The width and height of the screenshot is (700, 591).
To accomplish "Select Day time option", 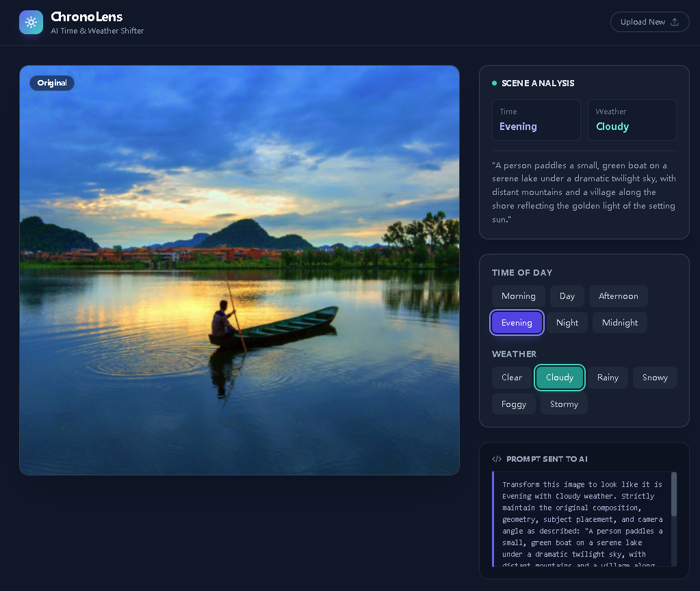I will tap(567, 296).
